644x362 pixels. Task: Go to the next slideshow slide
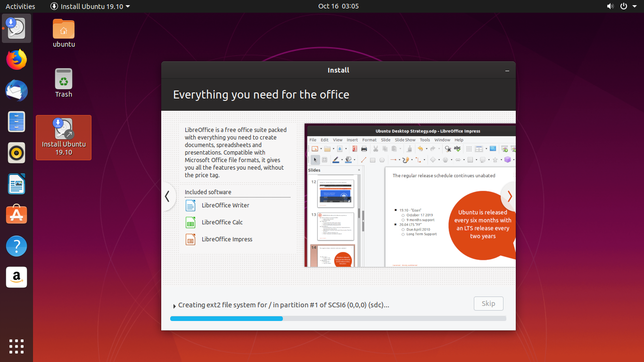(509, 196)
